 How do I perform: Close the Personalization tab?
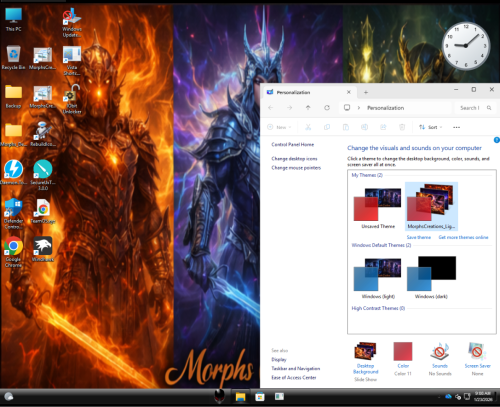pos(349,92)
